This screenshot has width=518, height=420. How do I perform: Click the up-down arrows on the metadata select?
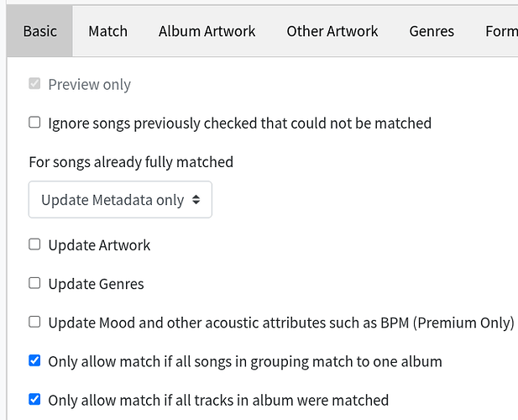point(196,200)
